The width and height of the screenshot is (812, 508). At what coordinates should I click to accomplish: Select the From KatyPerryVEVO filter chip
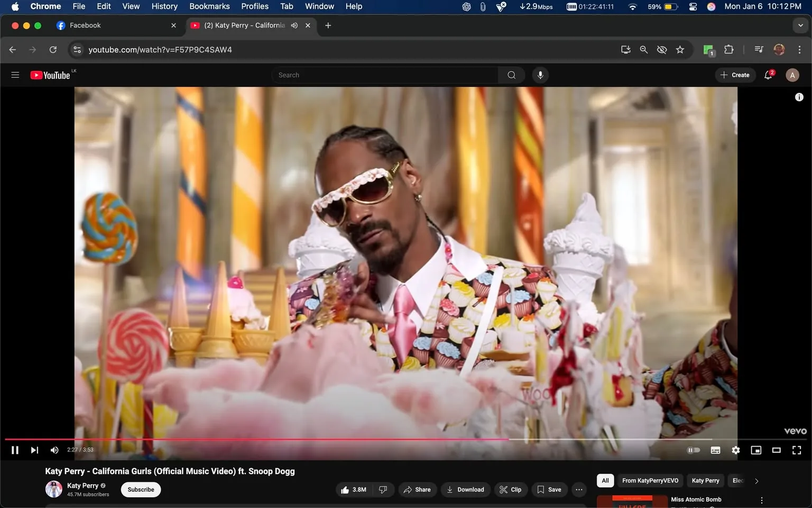coord(650,480)
